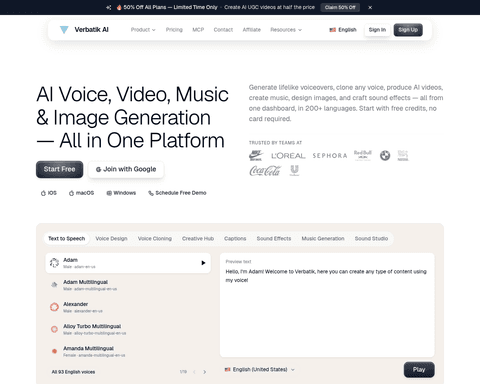
Task: Click the Sephora logo
Action: (x=330, y=156)
